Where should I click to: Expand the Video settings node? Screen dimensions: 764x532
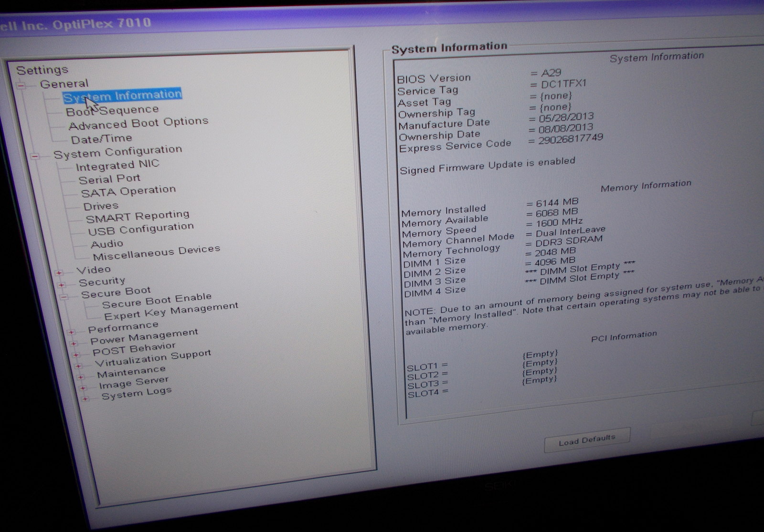tap(59, 273)
